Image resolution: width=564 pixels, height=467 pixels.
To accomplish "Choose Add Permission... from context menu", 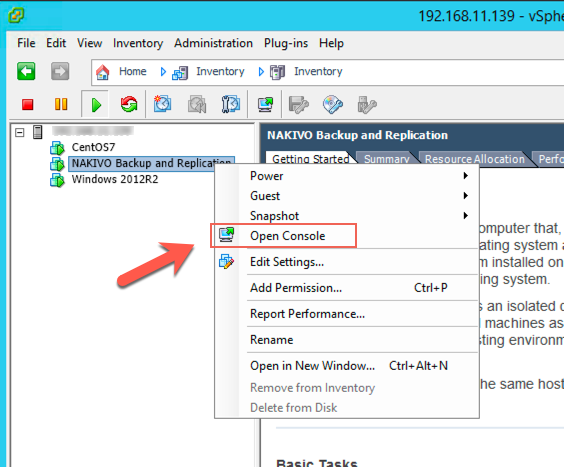I will point(347,288).
